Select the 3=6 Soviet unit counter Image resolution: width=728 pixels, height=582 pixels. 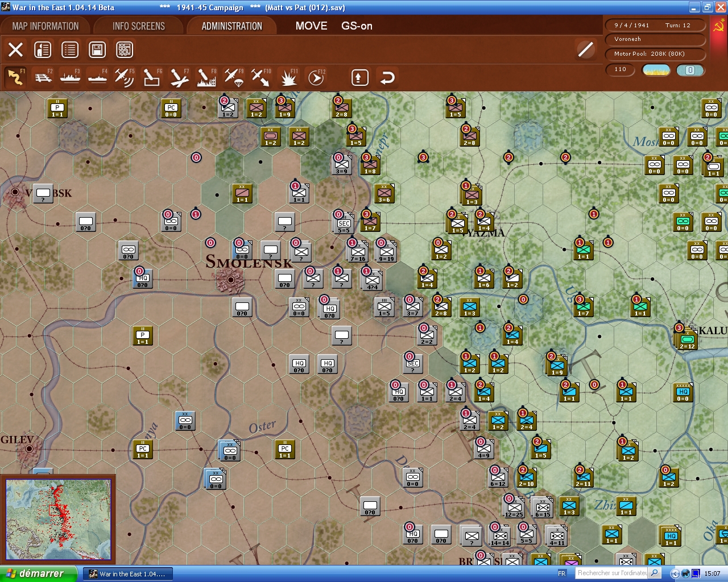384,193
